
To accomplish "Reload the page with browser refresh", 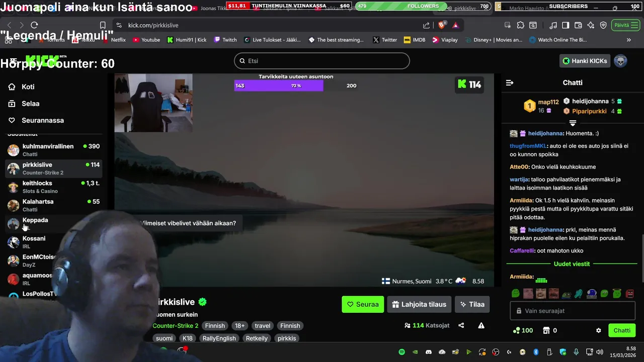I will coord(34,25).
